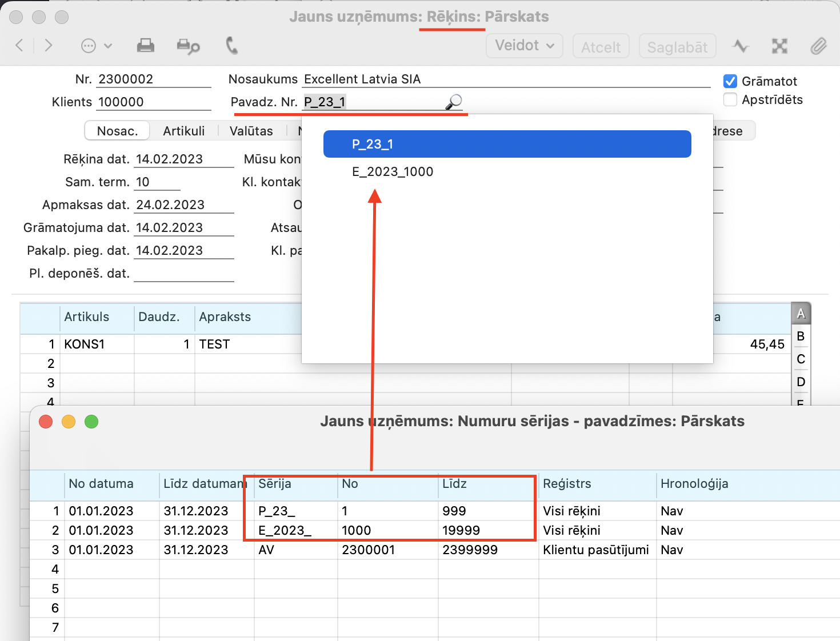The width and height of the screenshot is (840, 641).
Task: Click magnifier in Pavadz. Nr. field
Action: (454, 102)
